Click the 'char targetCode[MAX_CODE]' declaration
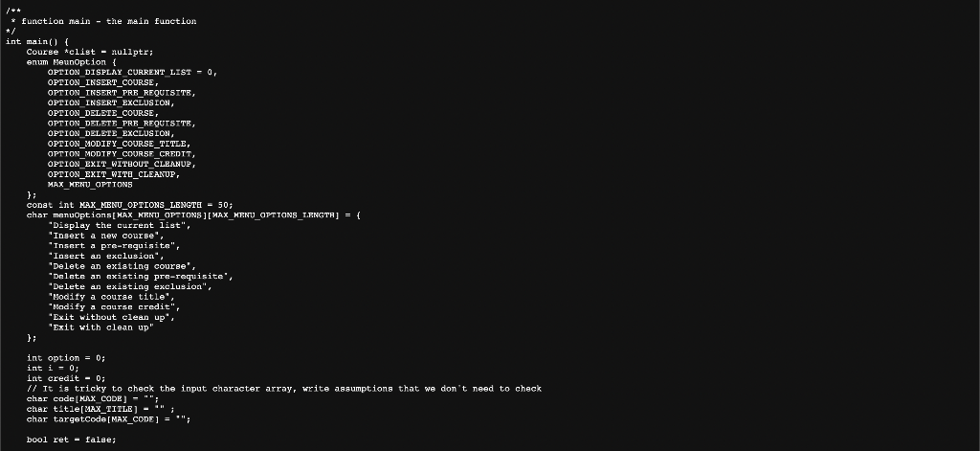 [x=108, y=419]
